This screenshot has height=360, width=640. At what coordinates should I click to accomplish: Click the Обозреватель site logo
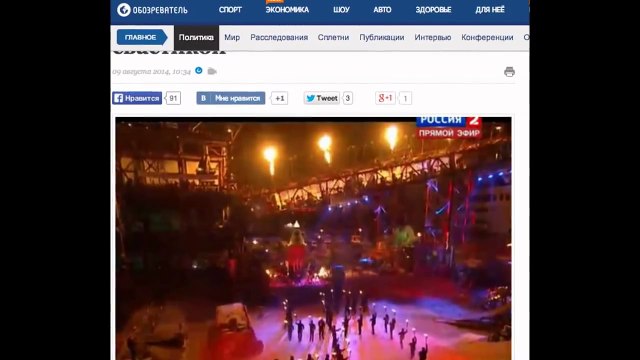[152, 9]
